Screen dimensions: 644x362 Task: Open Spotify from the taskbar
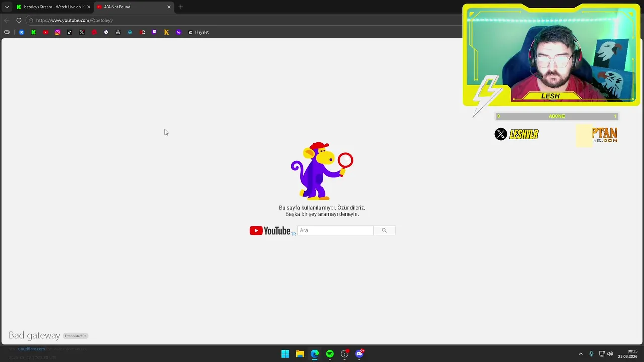[x=330, y=354]
